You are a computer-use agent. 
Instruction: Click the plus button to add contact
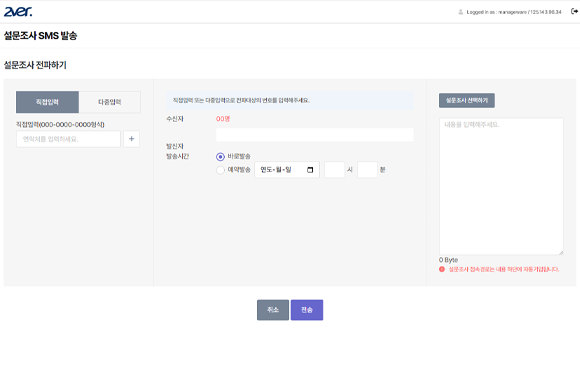131,139
